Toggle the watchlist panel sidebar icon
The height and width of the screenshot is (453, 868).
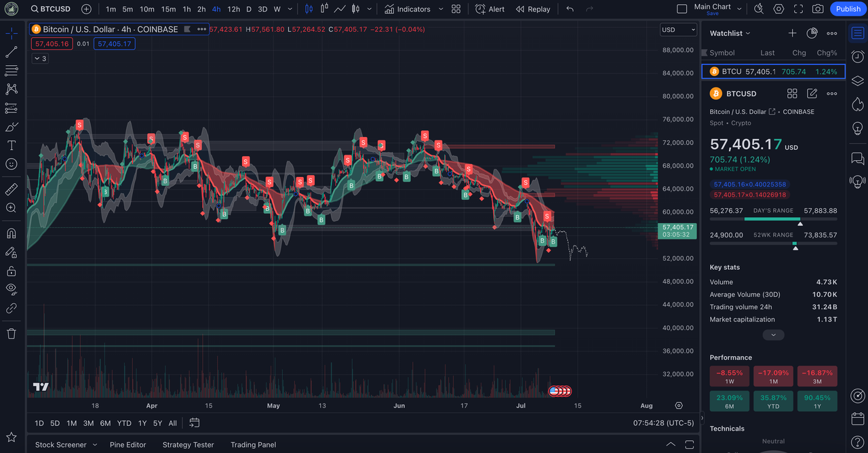(x=858, y=33)
